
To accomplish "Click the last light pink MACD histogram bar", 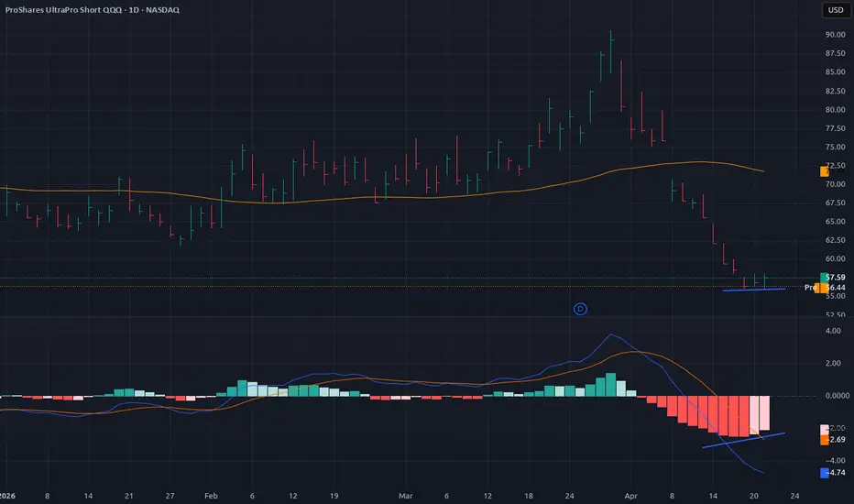I will [764, 413].
